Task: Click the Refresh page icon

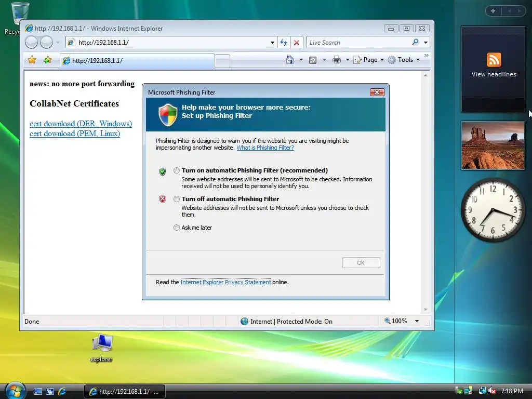Action: coord(284,43)
